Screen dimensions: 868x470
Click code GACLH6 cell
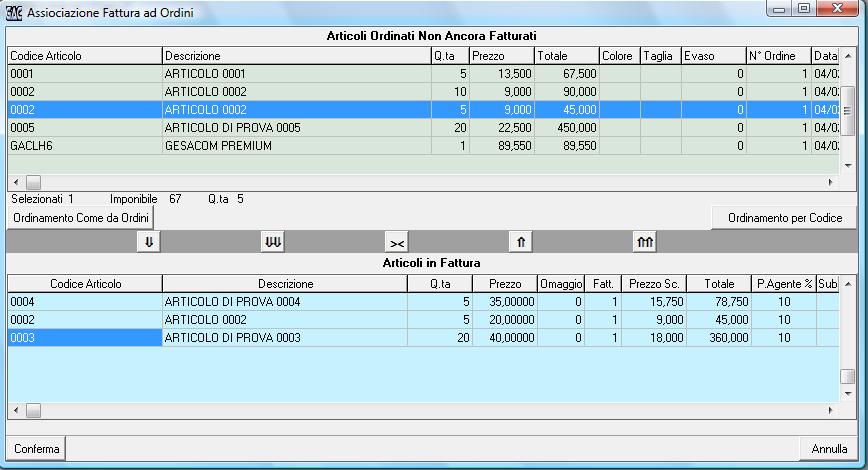coord(85,146)
